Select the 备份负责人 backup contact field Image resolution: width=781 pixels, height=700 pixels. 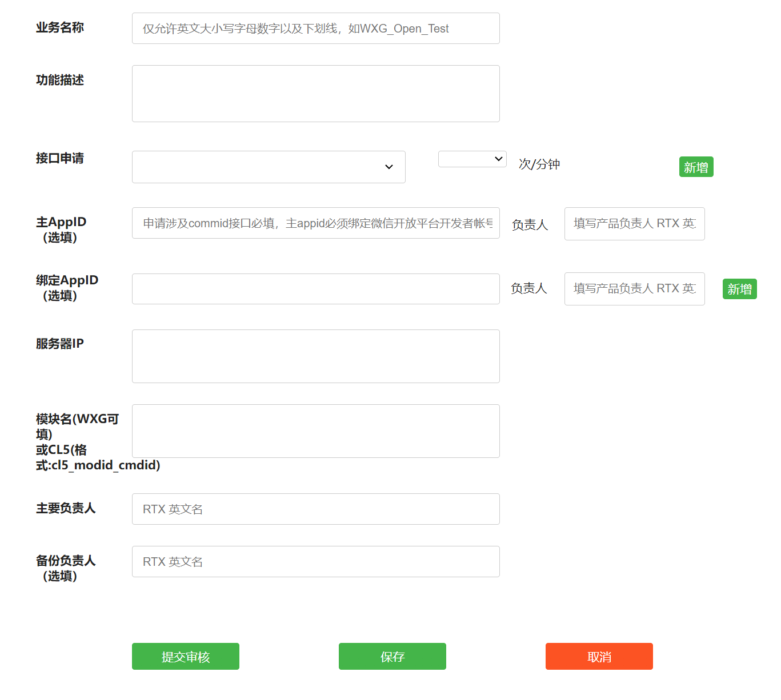(315, 561)
